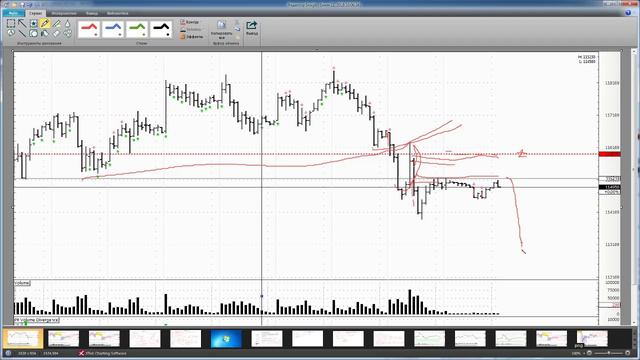Select the Fill bucket tool
This screenshot has width=640, height=360.
tap(45, 33)
